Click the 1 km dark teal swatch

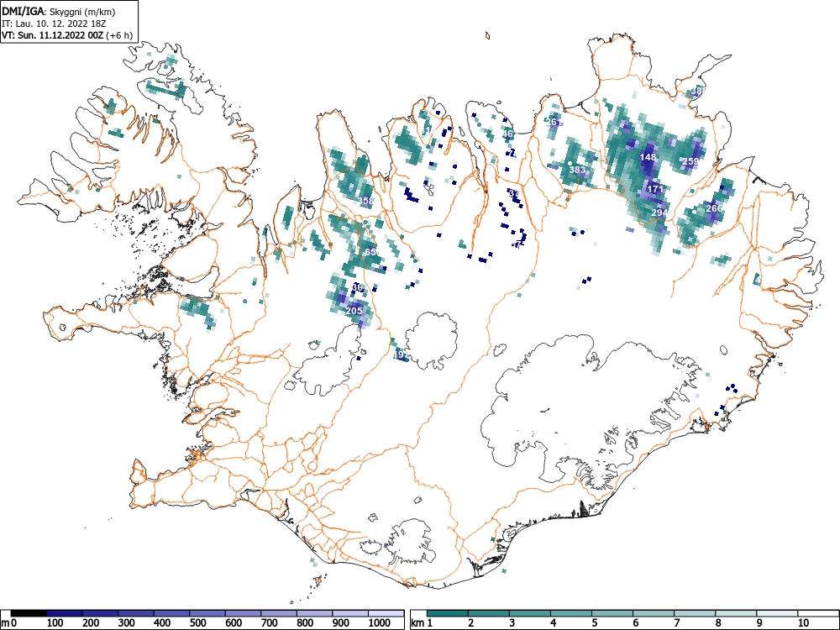(448, 613)
